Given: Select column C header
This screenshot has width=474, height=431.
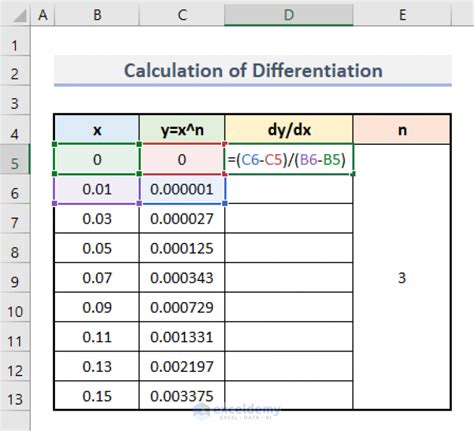Looking at the screenshot, I should [182, 15].
